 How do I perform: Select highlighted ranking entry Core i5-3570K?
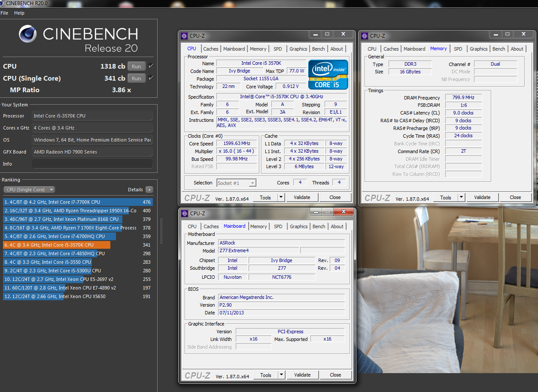[x=78, y=245]
